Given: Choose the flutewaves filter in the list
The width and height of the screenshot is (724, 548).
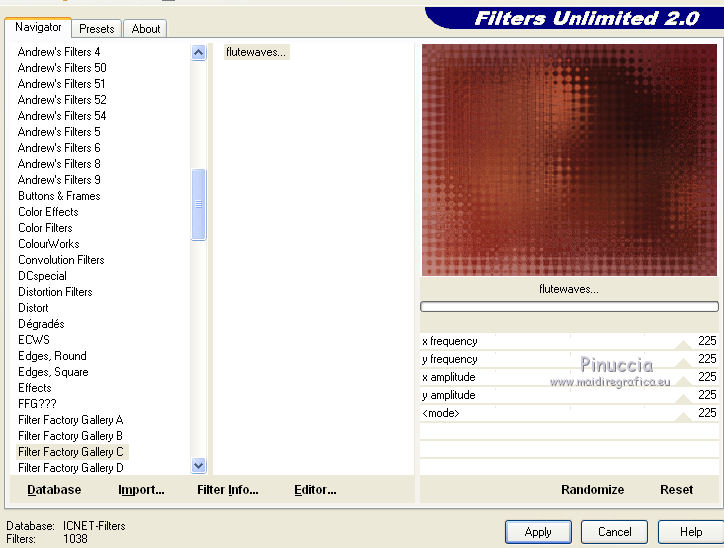Looking at the screenshot, I should click(x=256, y=52).
